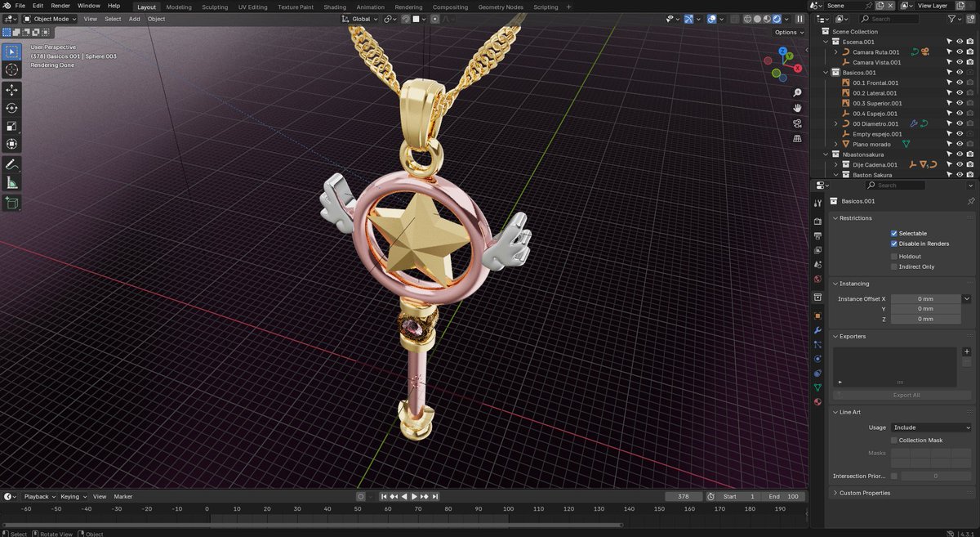Switch viewport to Rendered shading mode
The height and width of the screenshot is (537, 980).
coord(776,19)
